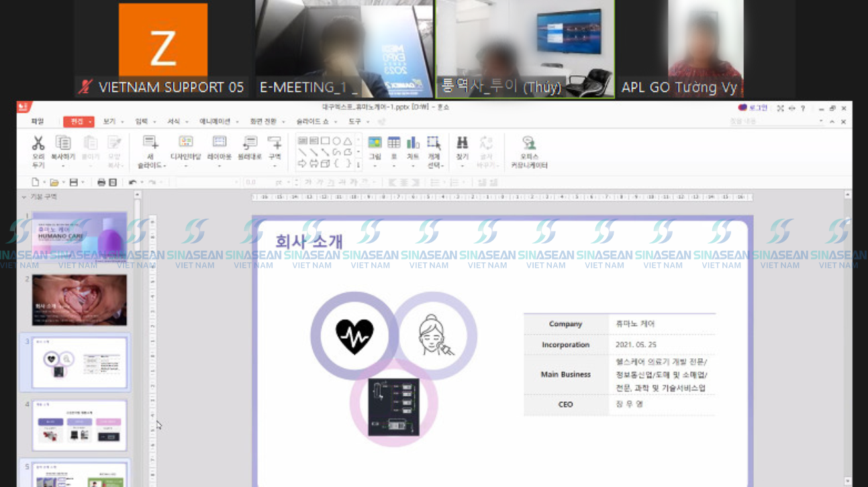Image resolution: width=868 pixels, height=487 pixels.
Task: Click the Reset (원래대로) slide icon
Action: (250, 142)
